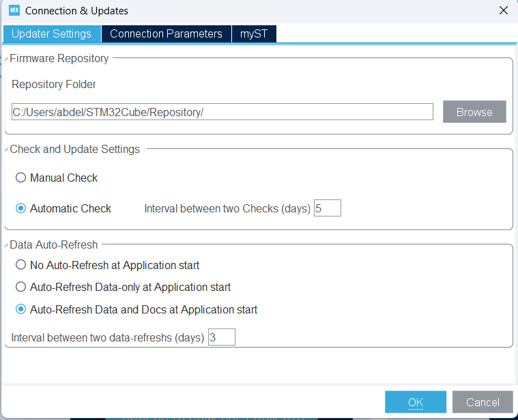This screenshot has height=420, width=518.
Task: Click the Repository Folder path field
Action: coord(222,112)
